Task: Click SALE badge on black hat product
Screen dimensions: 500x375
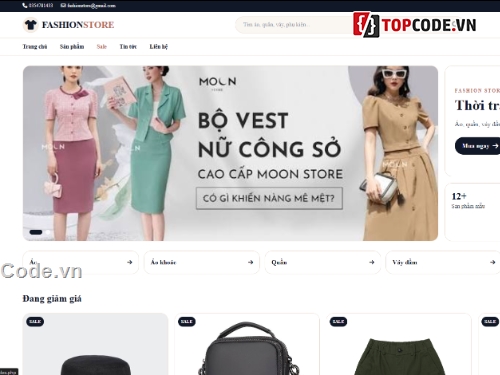Action: tap(35, 321)
